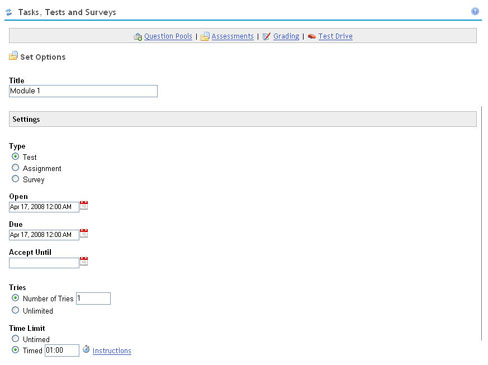This screenshot has height=365, width=488.
Task: Click the Settings section header
Action: pyautogui.click(x=243, y=119)
